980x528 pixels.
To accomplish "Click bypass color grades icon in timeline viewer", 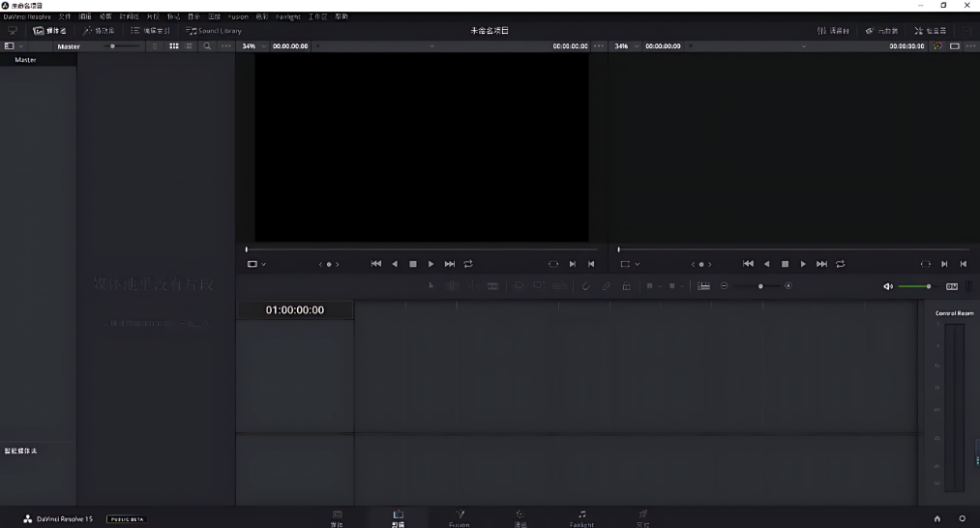I will click(x=937, y=46).
